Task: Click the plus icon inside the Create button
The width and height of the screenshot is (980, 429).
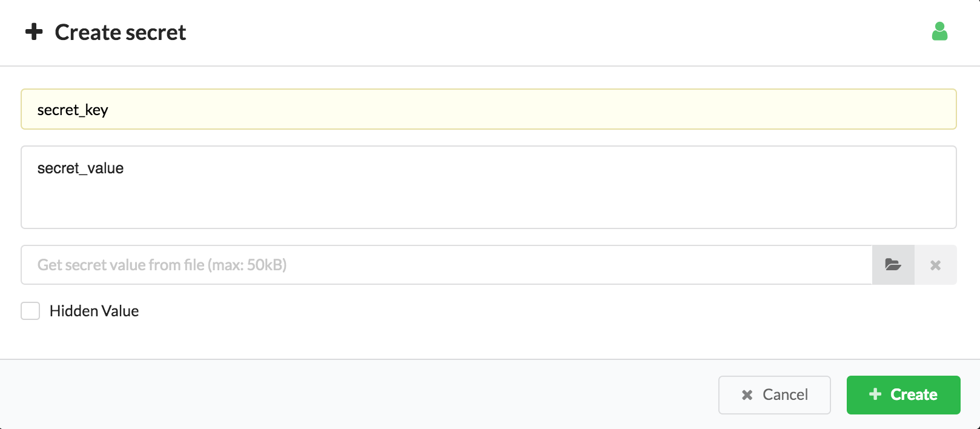Action: point(875,394)
